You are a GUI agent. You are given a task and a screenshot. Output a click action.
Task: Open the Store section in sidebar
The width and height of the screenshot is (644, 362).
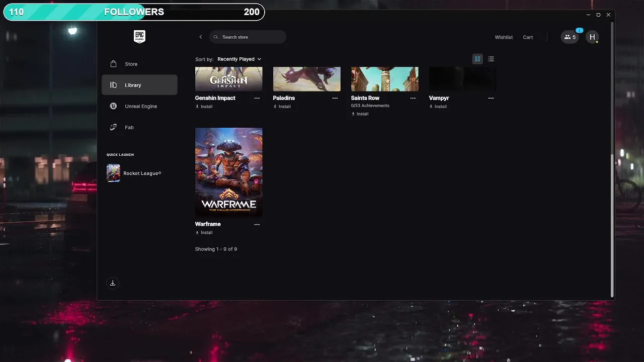click(139, 64)
